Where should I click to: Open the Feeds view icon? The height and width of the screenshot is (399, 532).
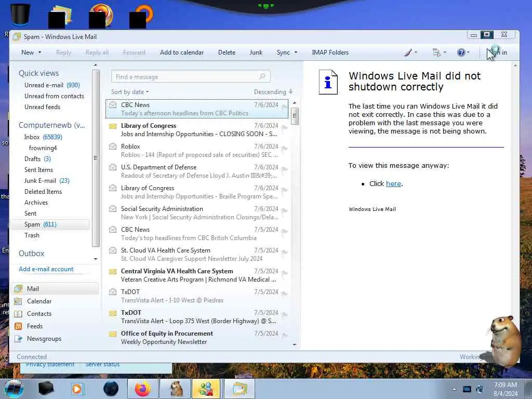click(x=18, y=326)
